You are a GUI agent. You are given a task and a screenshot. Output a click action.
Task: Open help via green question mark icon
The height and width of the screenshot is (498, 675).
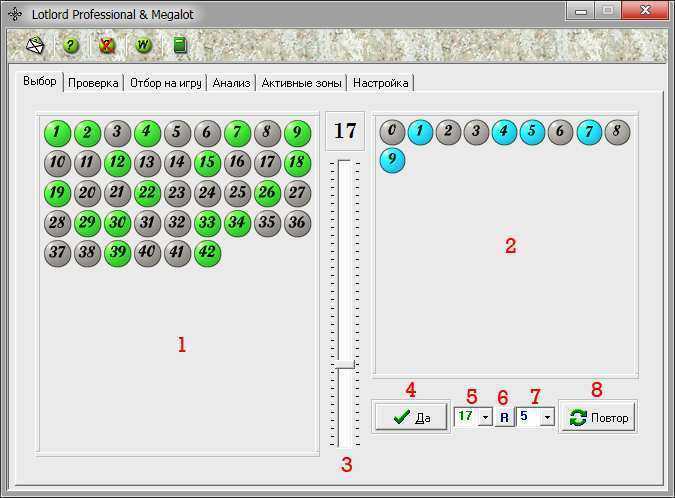pos(71,45)
